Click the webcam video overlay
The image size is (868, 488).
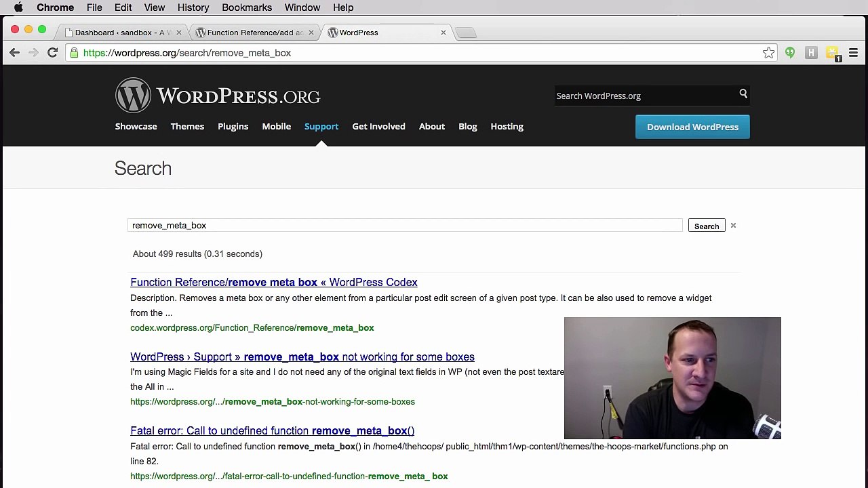click(673, 378)
